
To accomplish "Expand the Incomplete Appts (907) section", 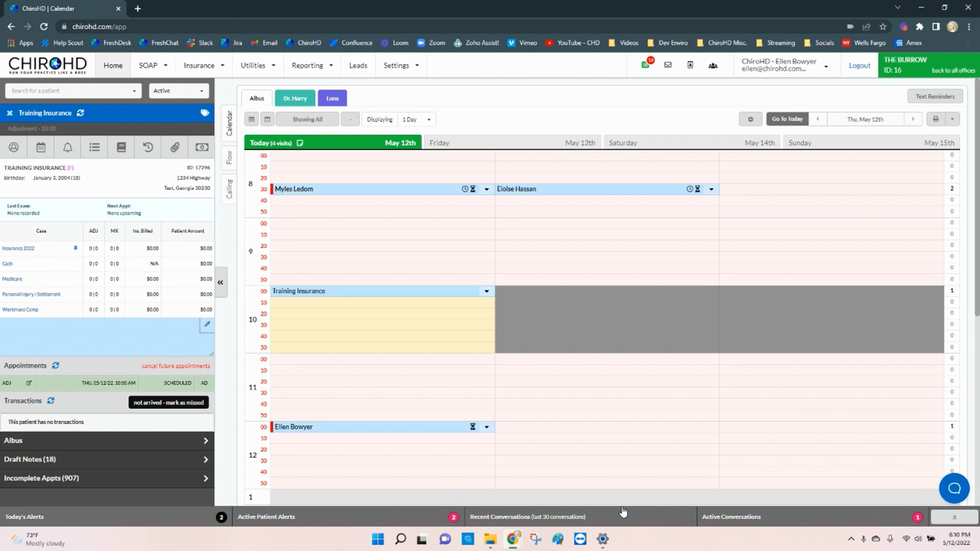I will point(107,478).
